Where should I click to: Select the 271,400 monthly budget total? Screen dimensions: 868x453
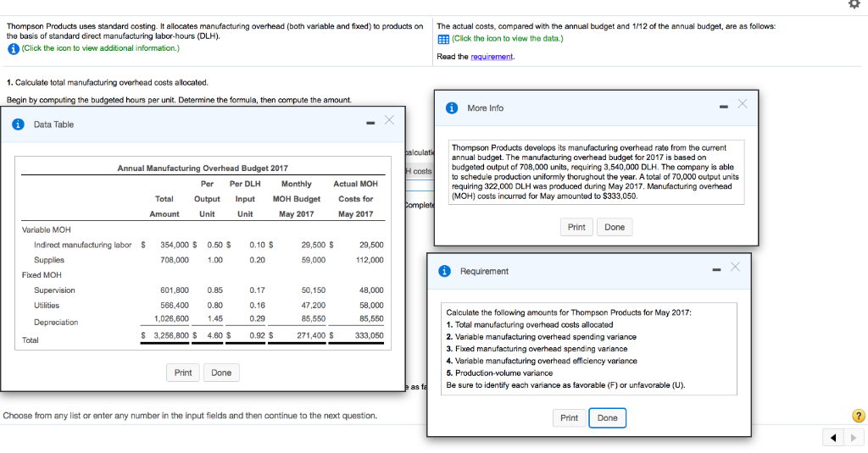pos(311,335)
